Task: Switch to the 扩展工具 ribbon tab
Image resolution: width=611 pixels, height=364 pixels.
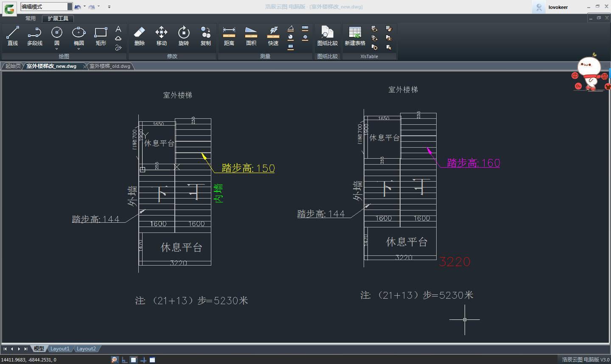Action: [57, 18]
